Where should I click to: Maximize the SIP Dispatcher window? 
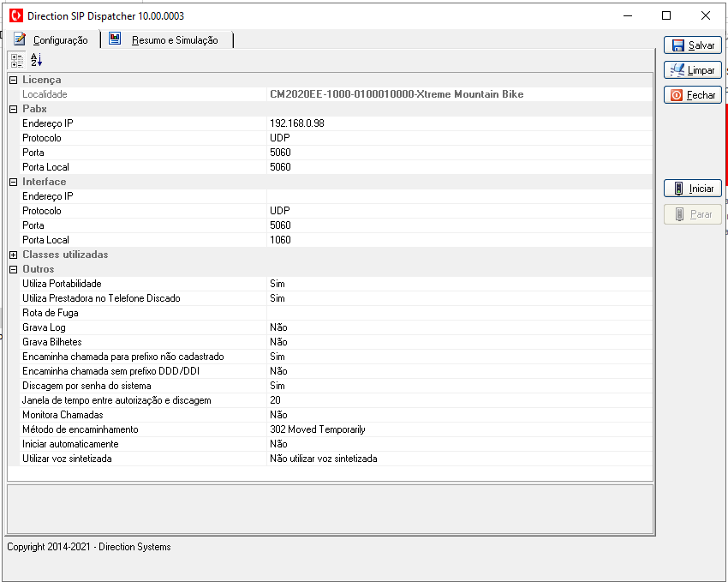pos(666,15)
